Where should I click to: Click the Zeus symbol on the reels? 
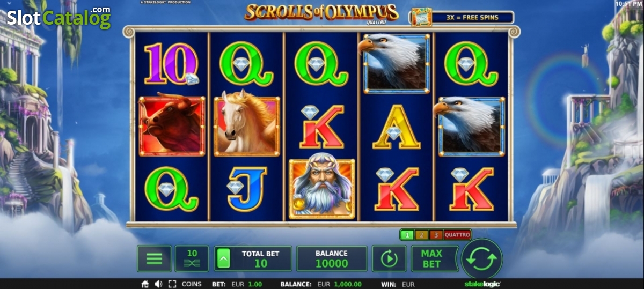(x=322, y=189)
